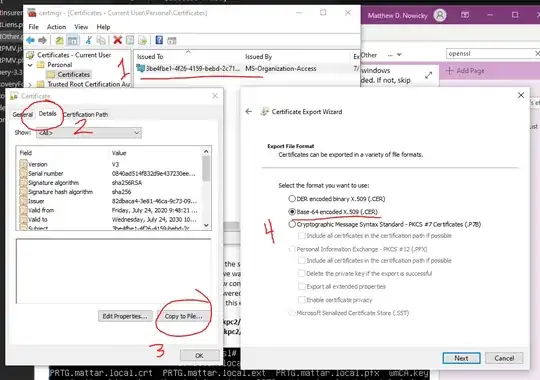Click the OneNote expand page arrows icon
This screenshot has height=380, width=540.
(428, 75)
